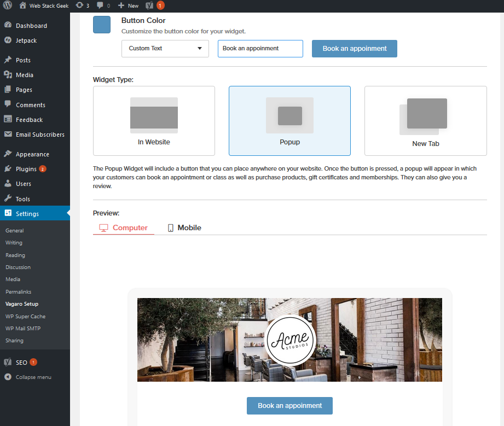Click the Plugins update count badge
This screenshot has height=426, width=504.
[x=43, y=169]
